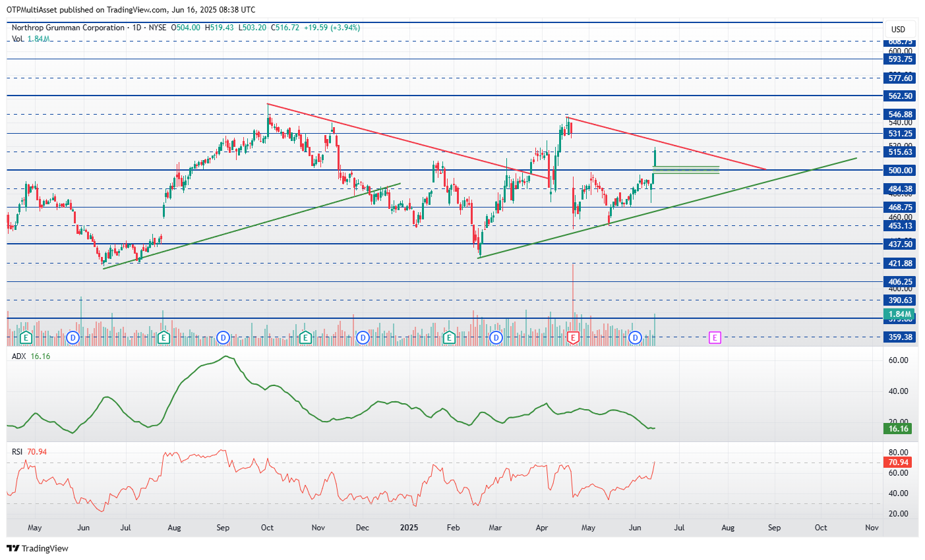Screen dimensions: 925x560
Task: Select the green rectangle zone above 500
Action: pos(686,169)
